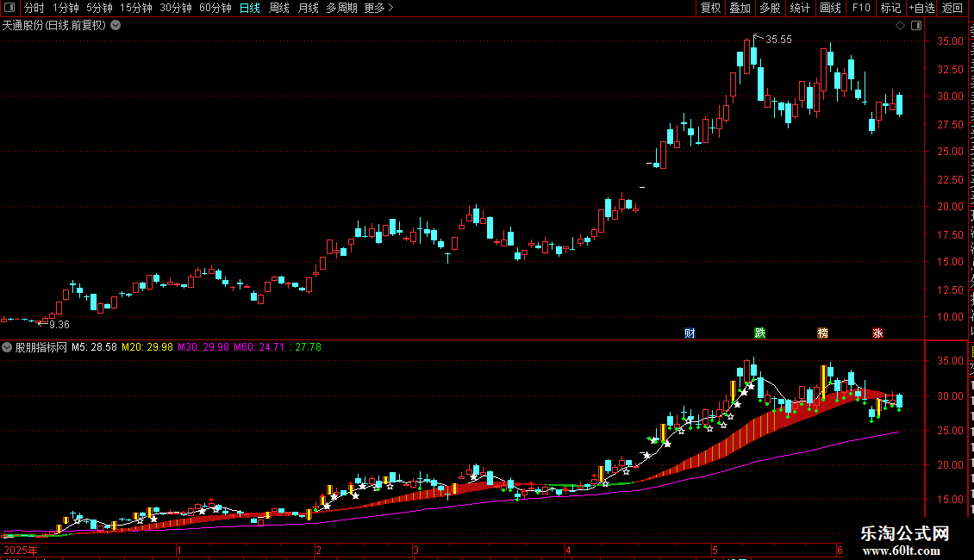Open the 画线 drawing tools
974x560 pixels.
click(830, 8)
